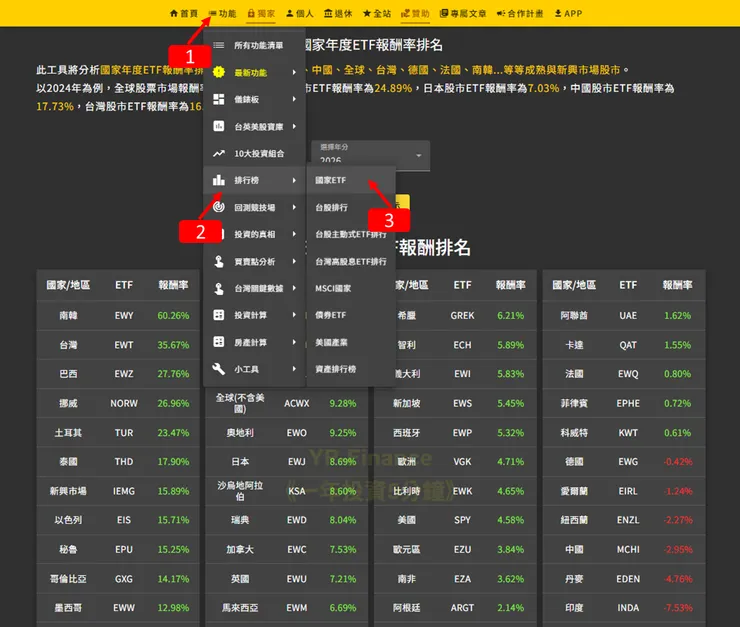Open the 選擇年分 year dropdown
This screenshot has width=740, height=627.
[370, 155]
